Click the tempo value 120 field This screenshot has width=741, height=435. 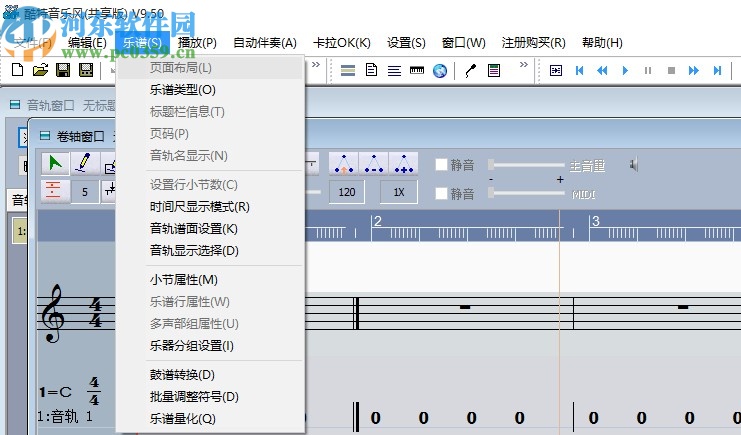click(x=347, y=192)
